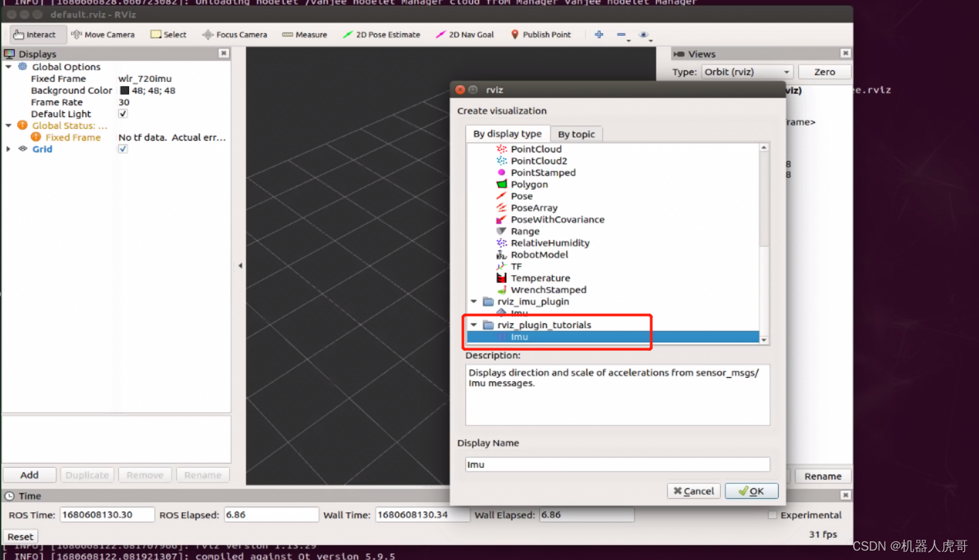Select the Interact tool
The image size is (979, 560).
tap(36, 34)
